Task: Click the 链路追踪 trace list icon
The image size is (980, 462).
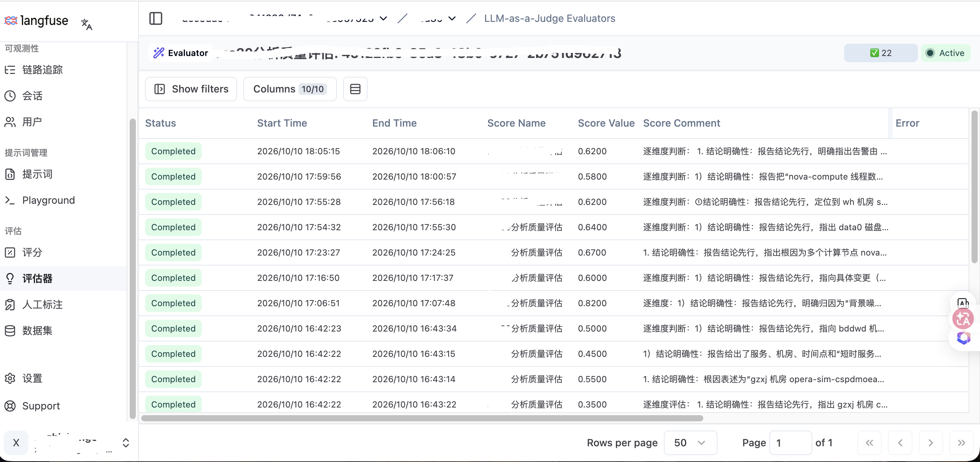Action: [10, 70]
